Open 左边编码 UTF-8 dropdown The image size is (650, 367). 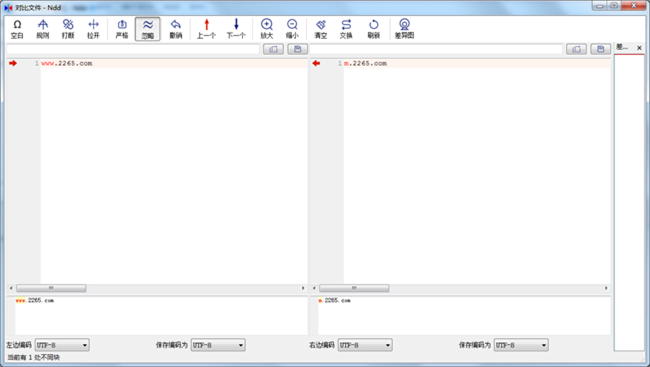(x=62, y=345)
